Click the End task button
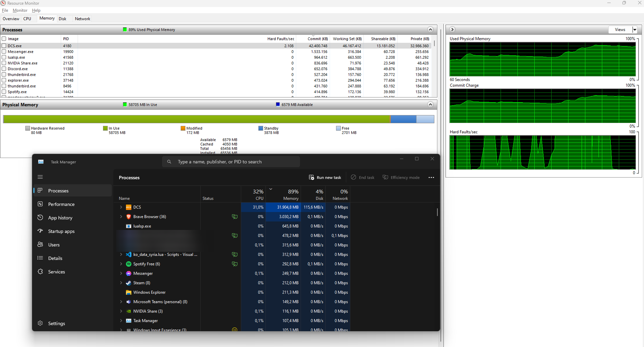Image resolution: width=644 pixels, height=347 pixels. coord(363,178)
